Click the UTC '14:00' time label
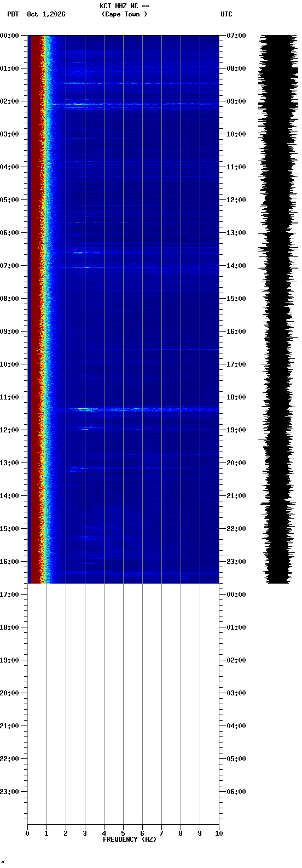The width and height of the screenshot is (302, 868). click(236, 266)
